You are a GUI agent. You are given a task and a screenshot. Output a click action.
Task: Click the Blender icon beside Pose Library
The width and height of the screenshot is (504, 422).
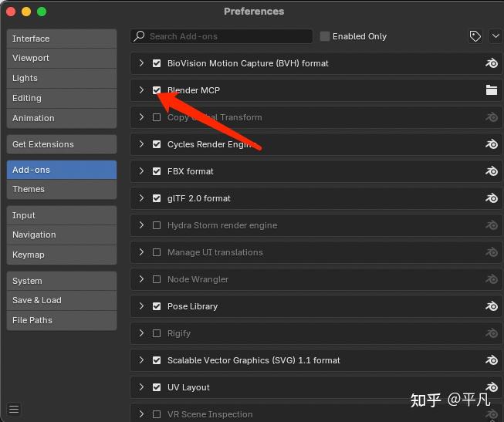(492, 306)
